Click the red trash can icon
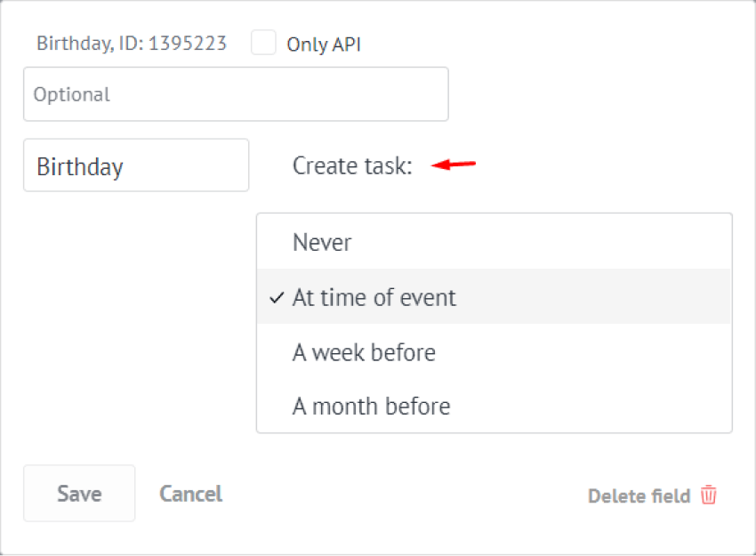Image resolution: width=756 pixels, height=556 pixels. [709, 496]
